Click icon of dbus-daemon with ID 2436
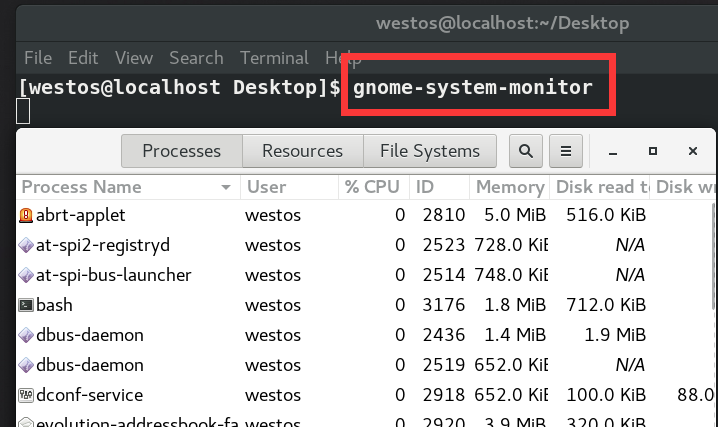 point(26,335)
